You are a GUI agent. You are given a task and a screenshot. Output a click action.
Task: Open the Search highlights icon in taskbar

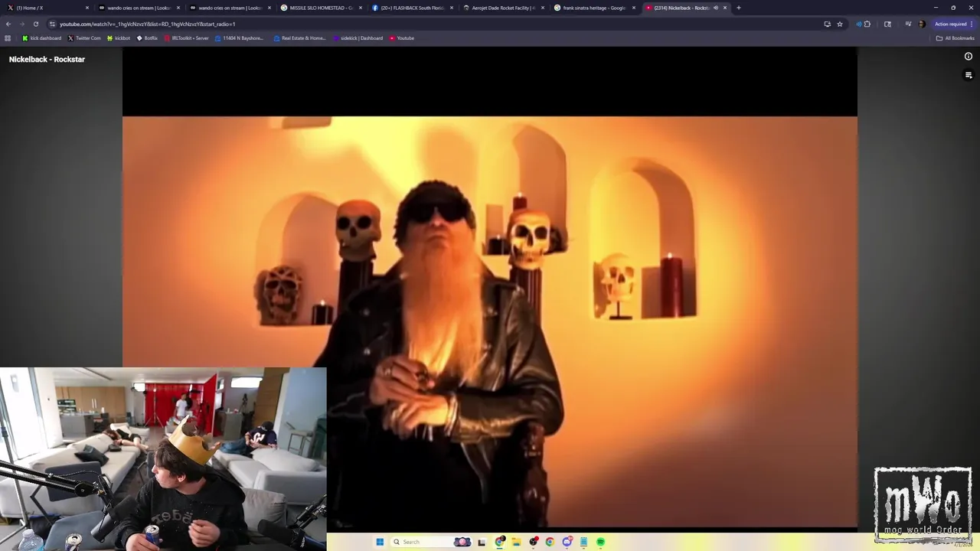point(462,542)
